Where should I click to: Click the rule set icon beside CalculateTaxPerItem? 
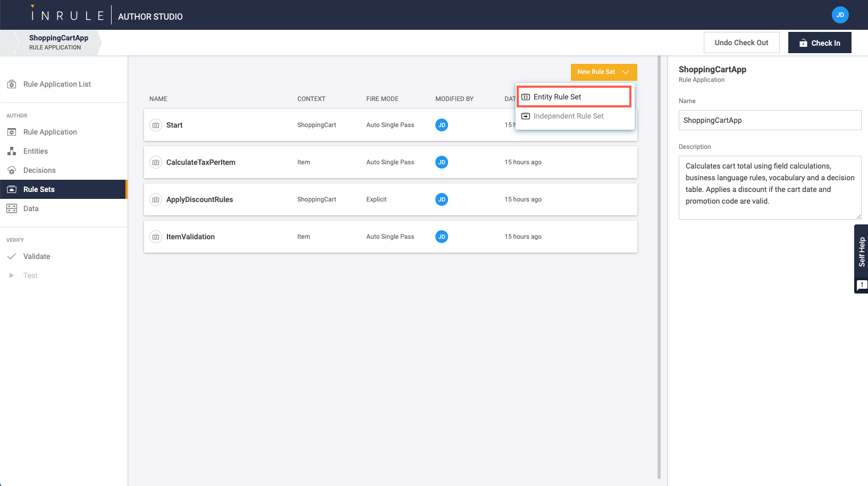point(156,163)
